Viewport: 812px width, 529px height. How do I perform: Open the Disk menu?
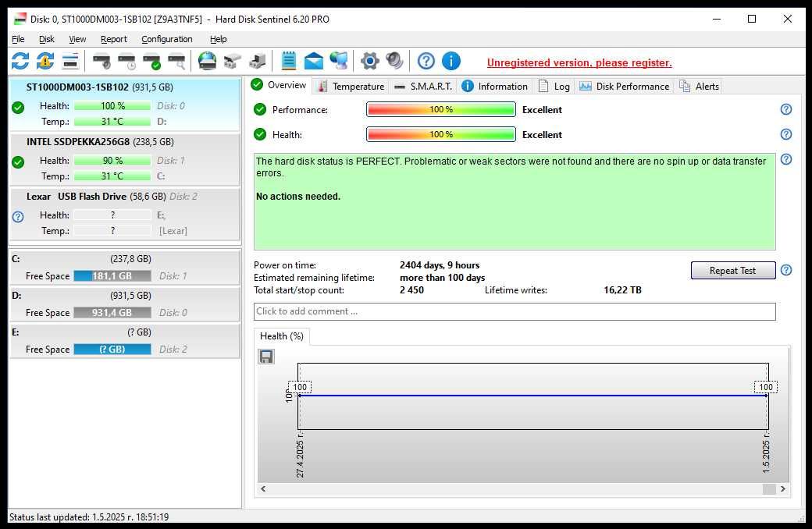[x=47, y=39]
